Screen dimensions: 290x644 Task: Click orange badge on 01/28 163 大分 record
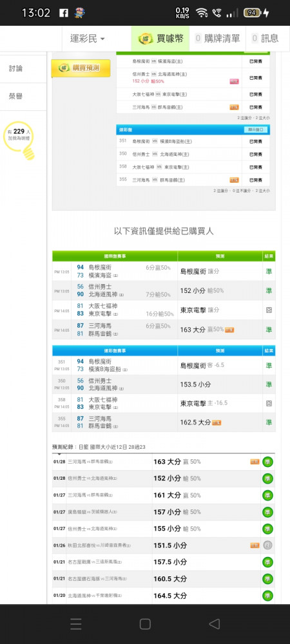click(x=255, y=462)
